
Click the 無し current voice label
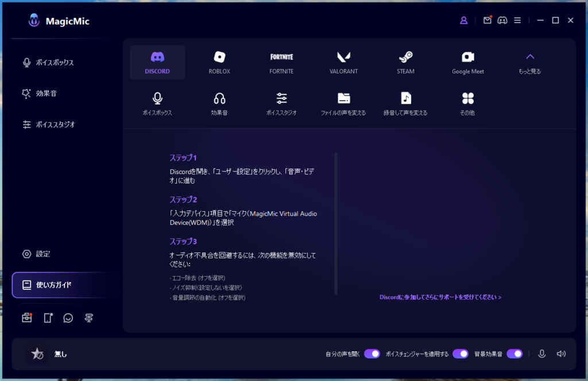60,354
